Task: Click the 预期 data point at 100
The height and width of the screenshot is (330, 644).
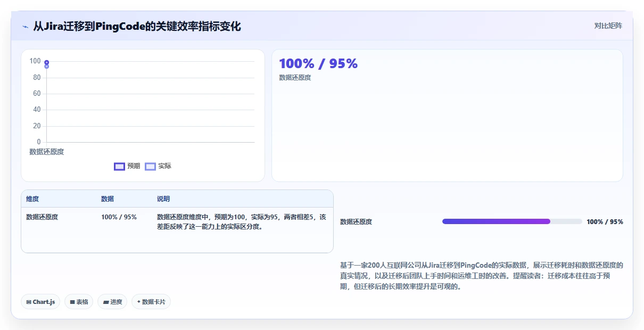Action: pos(47,62)
